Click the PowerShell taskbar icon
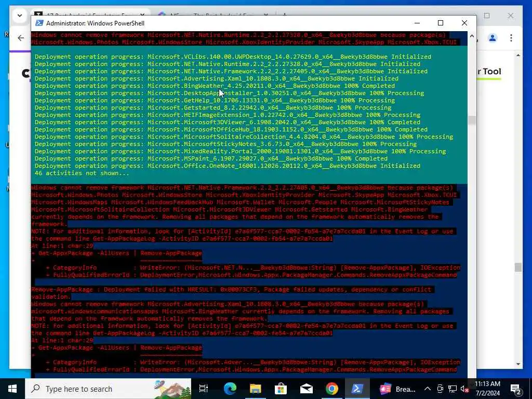The width and height of the screenshot is (532, 399). (x=357, y=389)
